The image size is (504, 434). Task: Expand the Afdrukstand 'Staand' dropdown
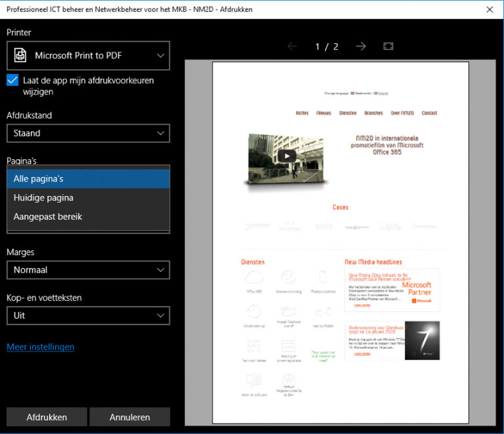[x=88, y=133]
